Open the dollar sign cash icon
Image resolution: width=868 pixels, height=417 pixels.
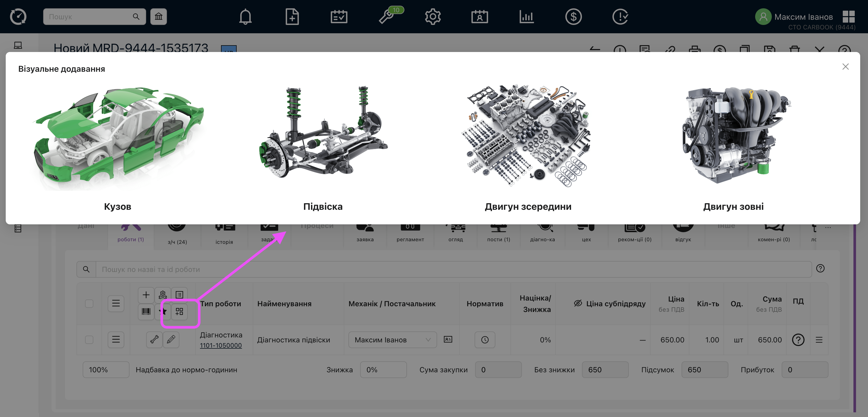point(573,16)
